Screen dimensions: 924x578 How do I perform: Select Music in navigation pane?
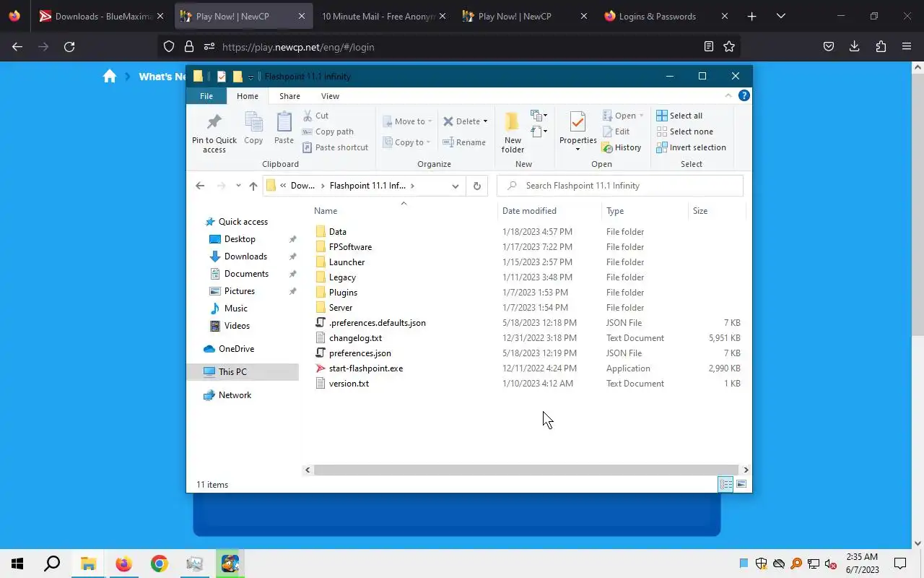235,309
